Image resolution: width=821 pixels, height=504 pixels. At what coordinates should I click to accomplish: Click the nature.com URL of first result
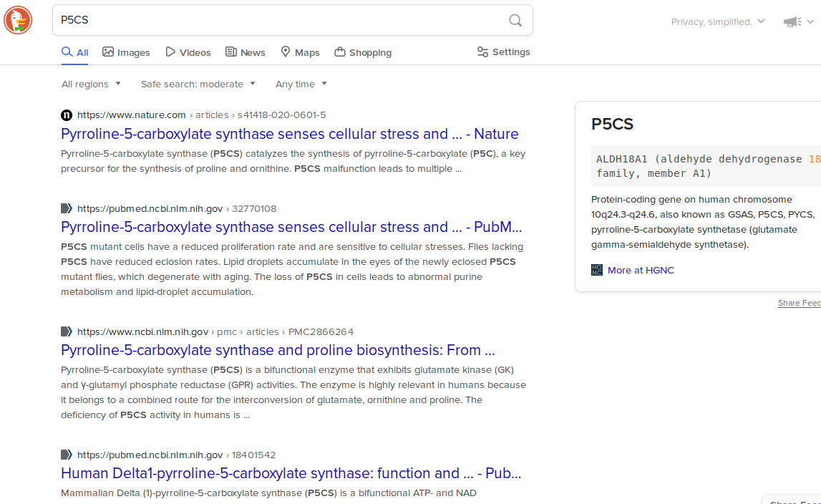coord(202,115)
